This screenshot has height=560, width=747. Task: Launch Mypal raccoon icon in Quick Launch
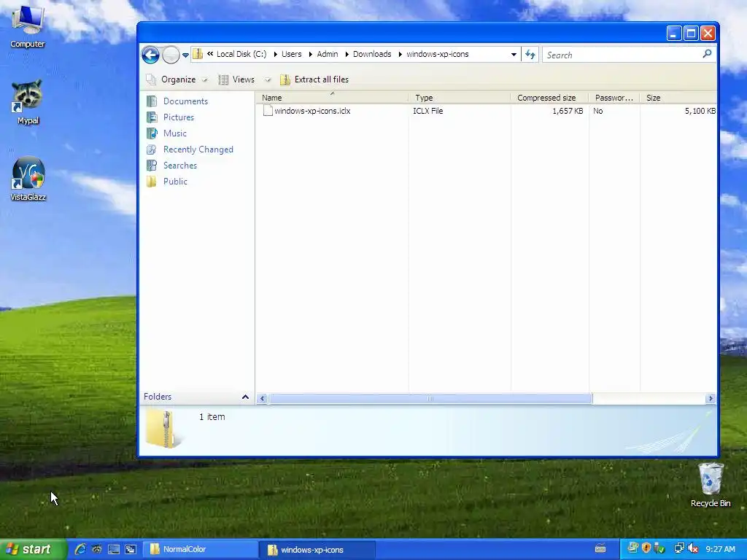pyautogui.click(x=97, y=549)
